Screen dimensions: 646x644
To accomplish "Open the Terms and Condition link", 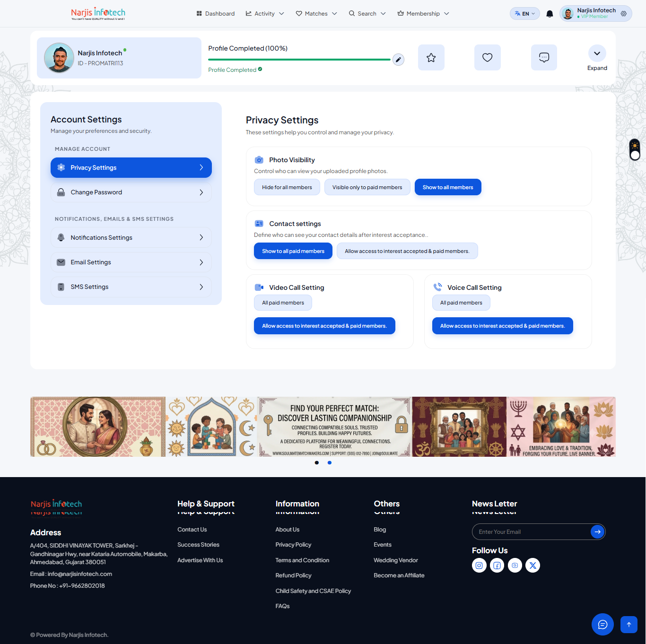I will click(302, 560).
